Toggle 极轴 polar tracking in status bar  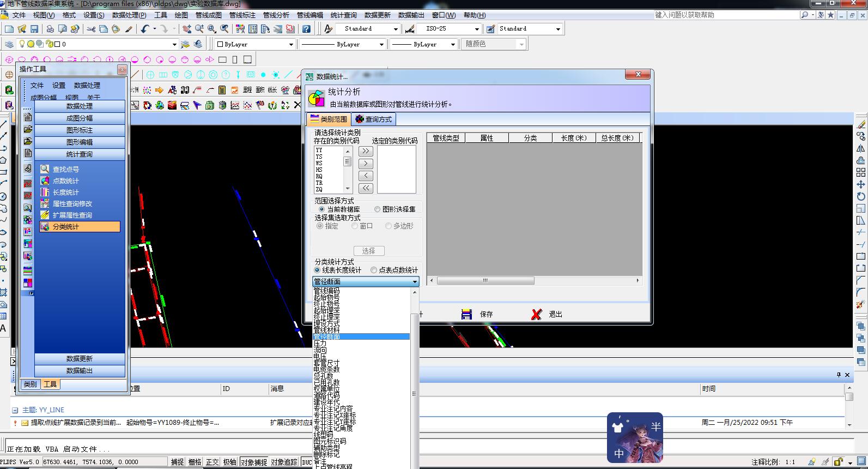230,462
